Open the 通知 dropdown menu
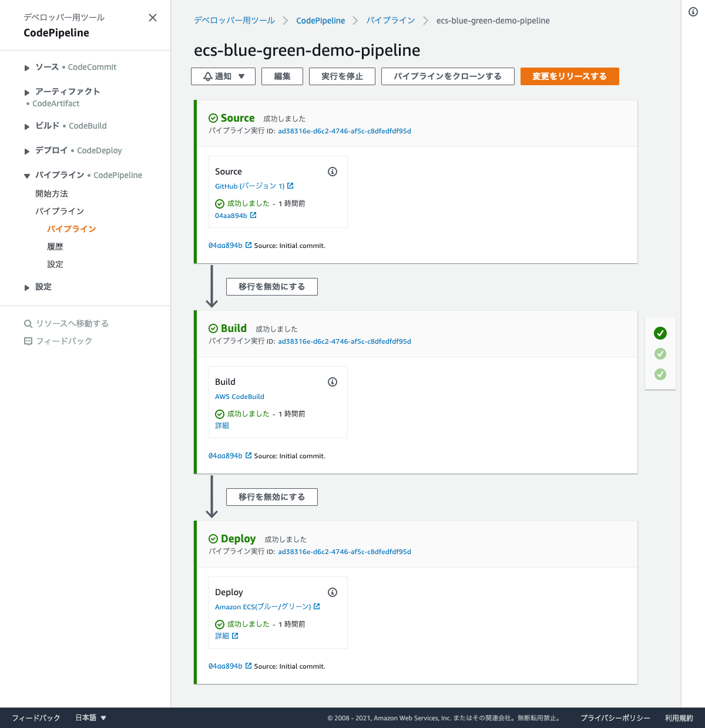This screenshot has width=705, height=728. pos(223,76)
